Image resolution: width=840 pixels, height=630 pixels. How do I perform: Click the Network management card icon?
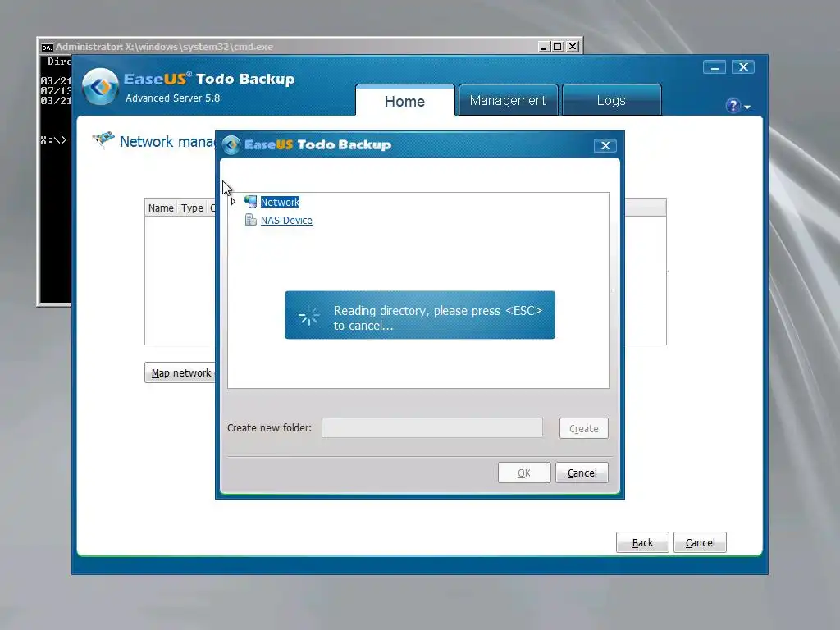pyautogui.click(x=103, y=140)
